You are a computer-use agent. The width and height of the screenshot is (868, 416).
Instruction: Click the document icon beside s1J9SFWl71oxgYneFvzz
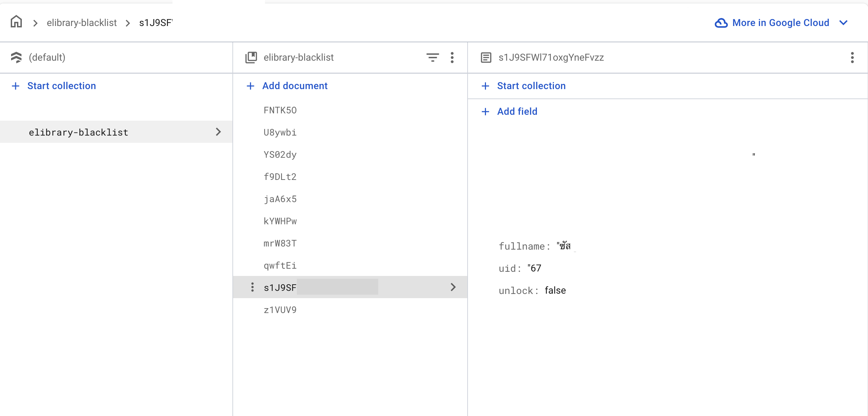(486, 57)
